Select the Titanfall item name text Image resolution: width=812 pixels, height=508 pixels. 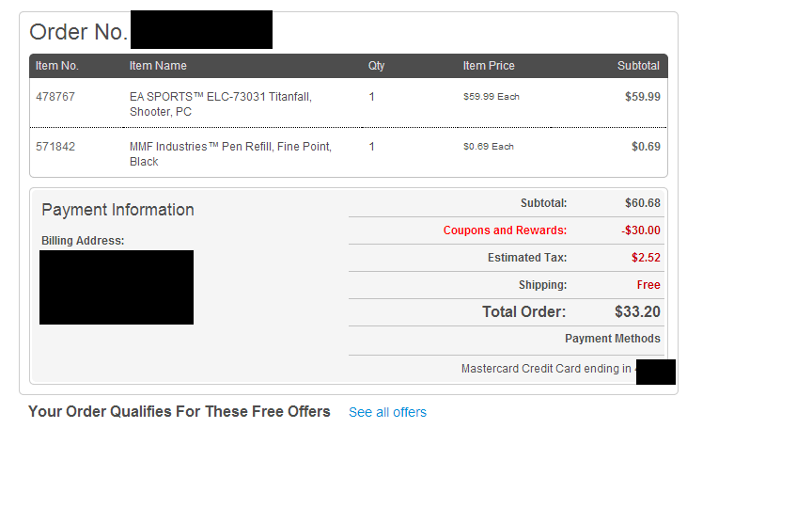point(221,104)
